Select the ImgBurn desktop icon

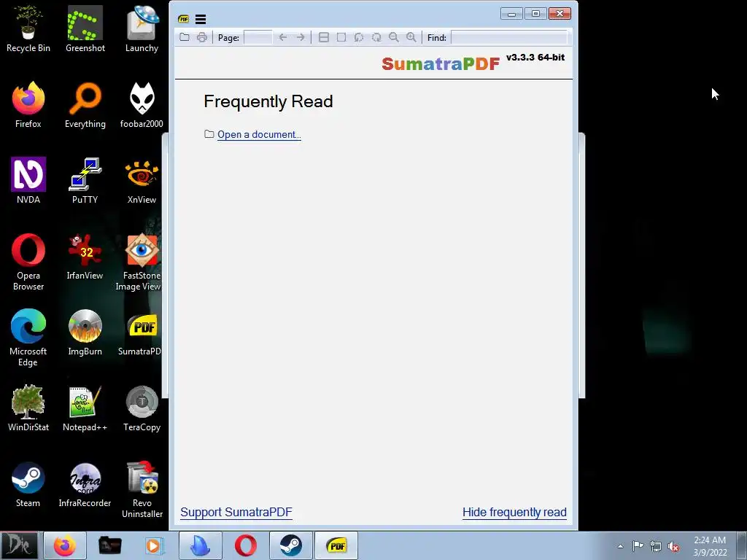click(85, 332)
